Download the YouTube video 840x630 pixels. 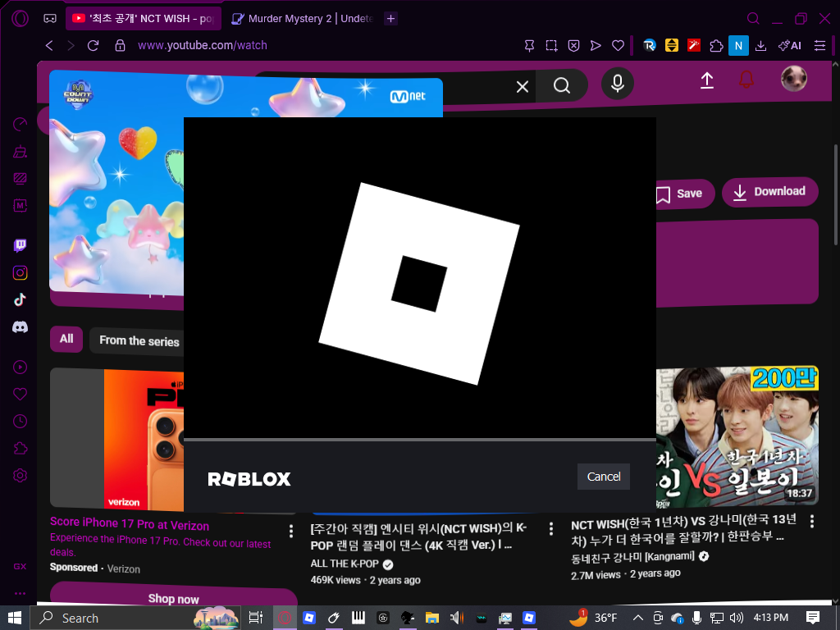tap(769, 192)
